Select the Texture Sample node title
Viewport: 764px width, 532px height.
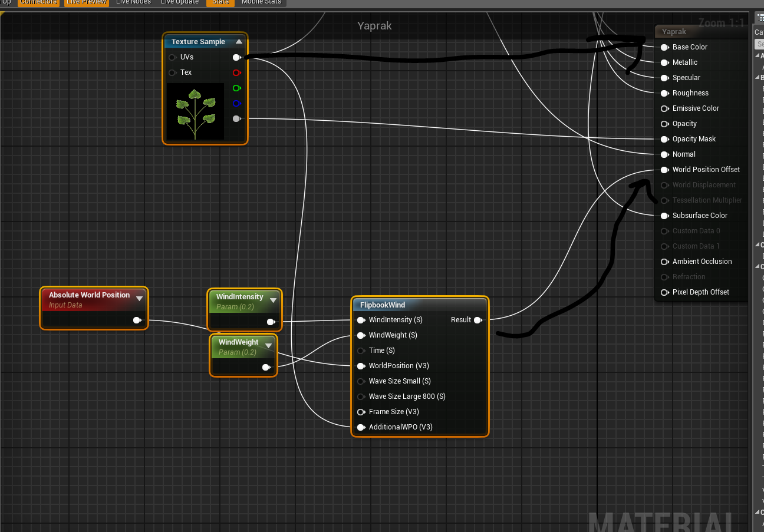[x=198, y=42]
